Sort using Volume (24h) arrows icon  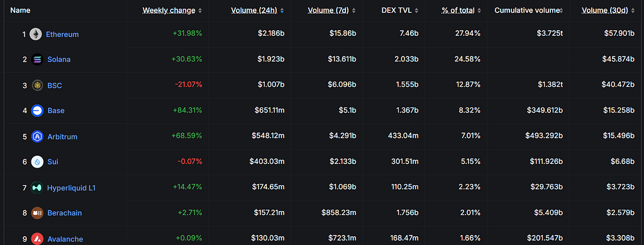282,11
